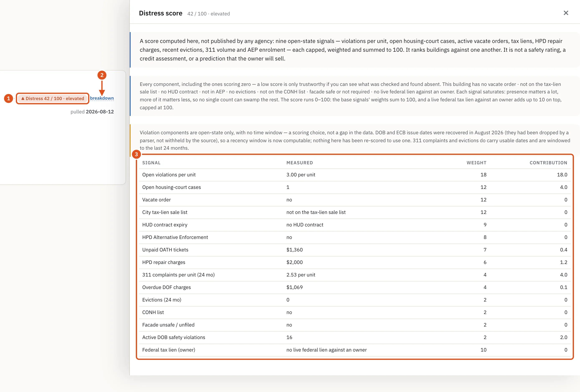This screenshot has height=392, width=580.
Task: Click 'Open violations per unit' row label
Action: click(169, 175)
